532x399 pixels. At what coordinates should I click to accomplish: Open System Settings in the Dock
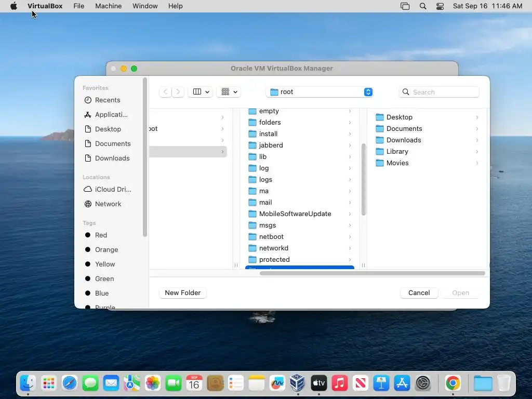tap(423, 383)
